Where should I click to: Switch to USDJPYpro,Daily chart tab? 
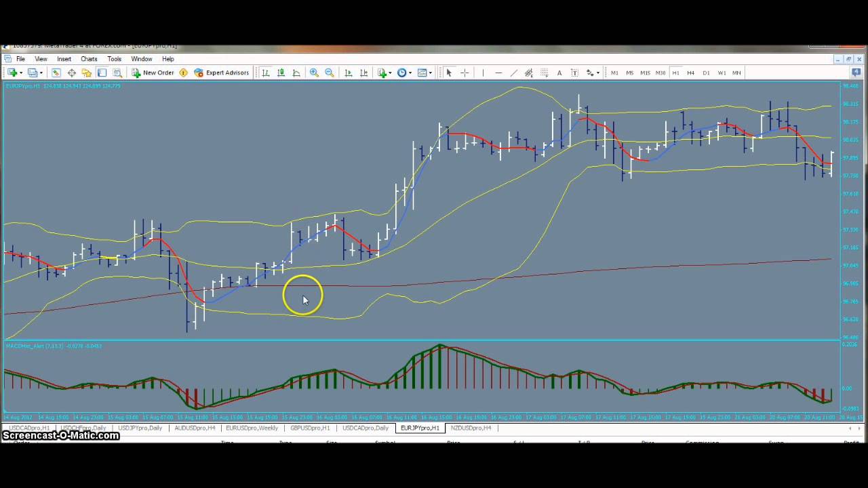click(x=140, y=428)
